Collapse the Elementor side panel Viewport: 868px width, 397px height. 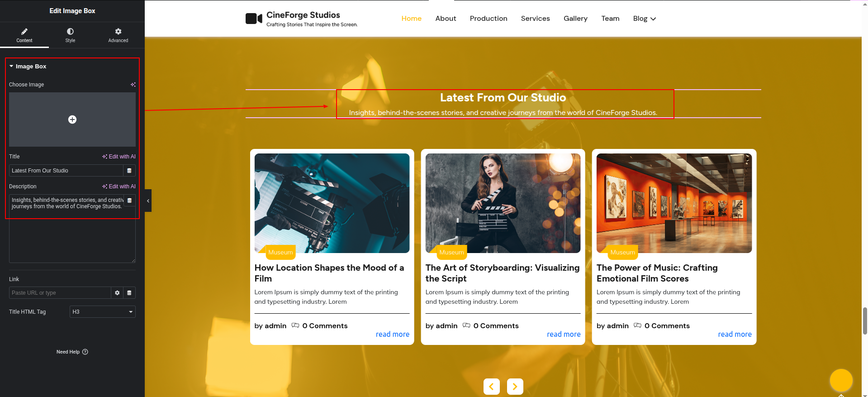[148, 201]
